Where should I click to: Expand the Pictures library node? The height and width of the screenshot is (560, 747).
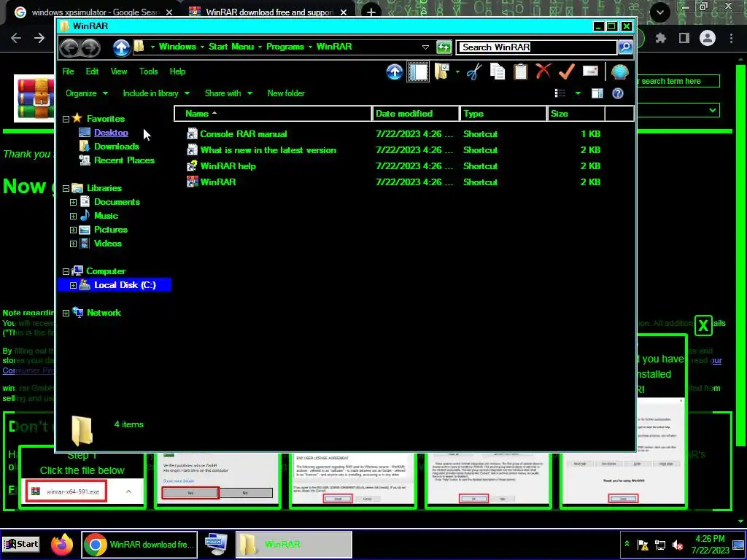(x=74, y=230)
